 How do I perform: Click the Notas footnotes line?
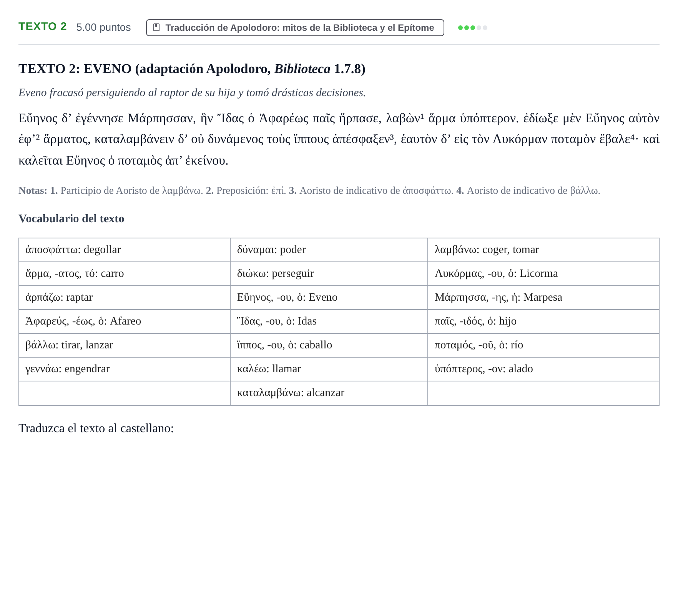(x=309, y=190)
